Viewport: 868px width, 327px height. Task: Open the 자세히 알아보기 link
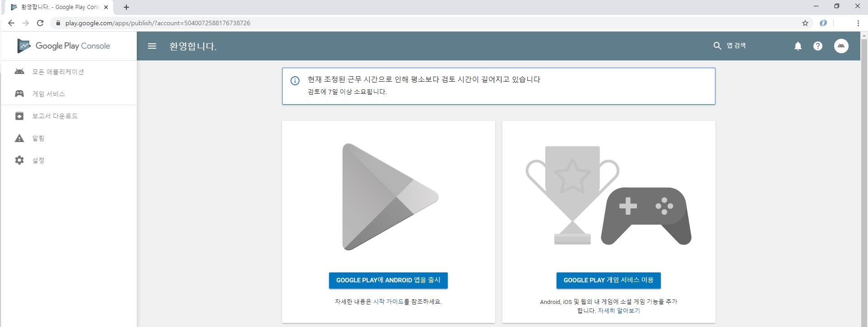619,311
